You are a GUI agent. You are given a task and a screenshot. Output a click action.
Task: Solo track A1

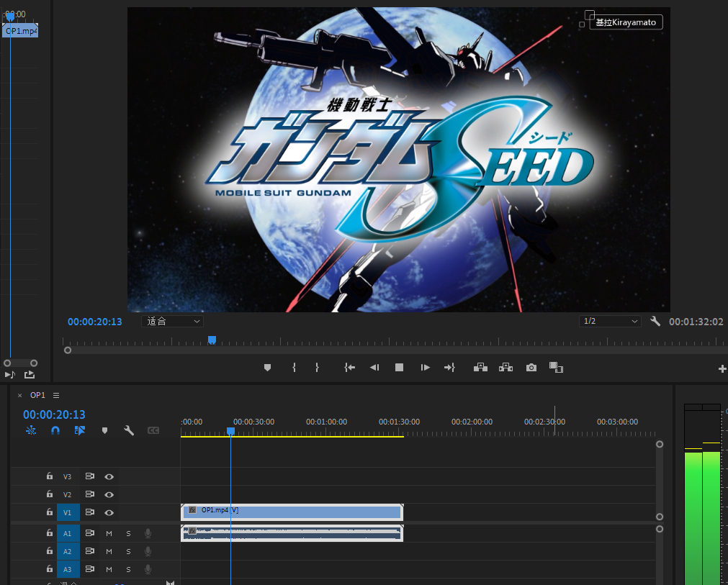tap(129, 533)
